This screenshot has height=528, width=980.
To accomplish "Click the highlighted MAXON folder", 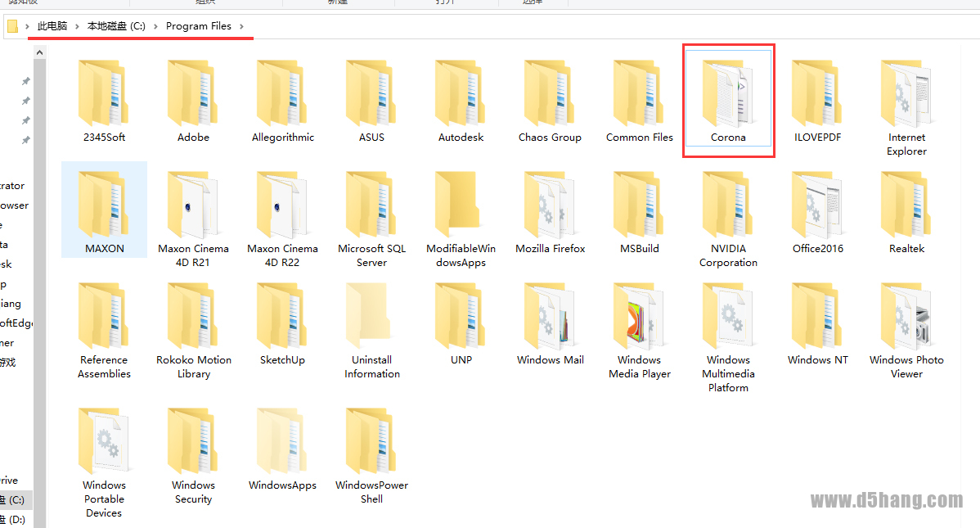I will (x=105, y=210).
